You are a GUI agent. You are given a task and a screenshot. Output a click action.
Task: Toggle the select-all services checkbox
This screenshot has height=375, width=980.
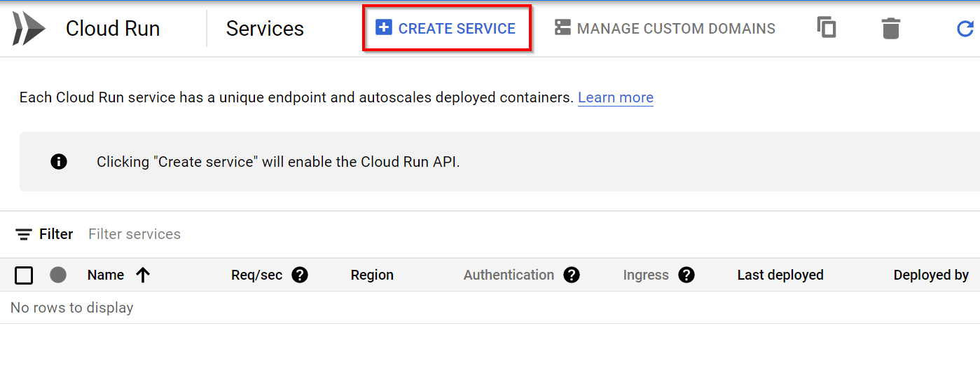click(x=24, y=275)
